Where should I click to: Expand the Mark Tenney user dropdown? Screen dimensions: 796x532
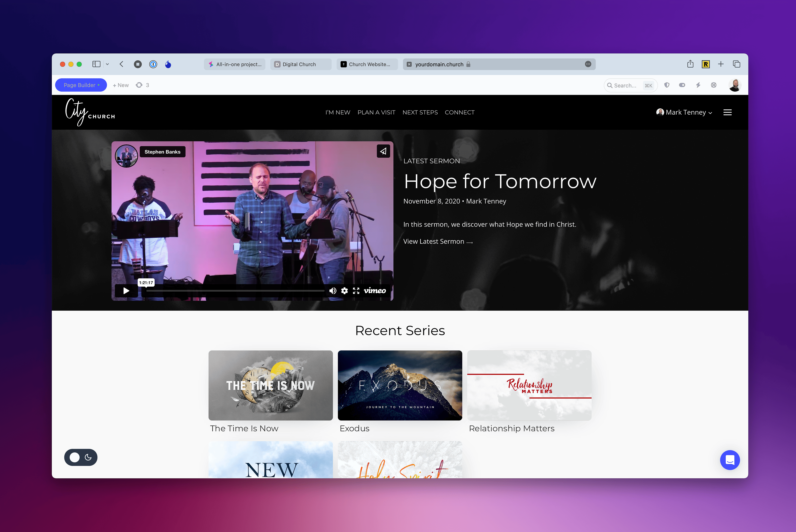(x=686, y=112)
